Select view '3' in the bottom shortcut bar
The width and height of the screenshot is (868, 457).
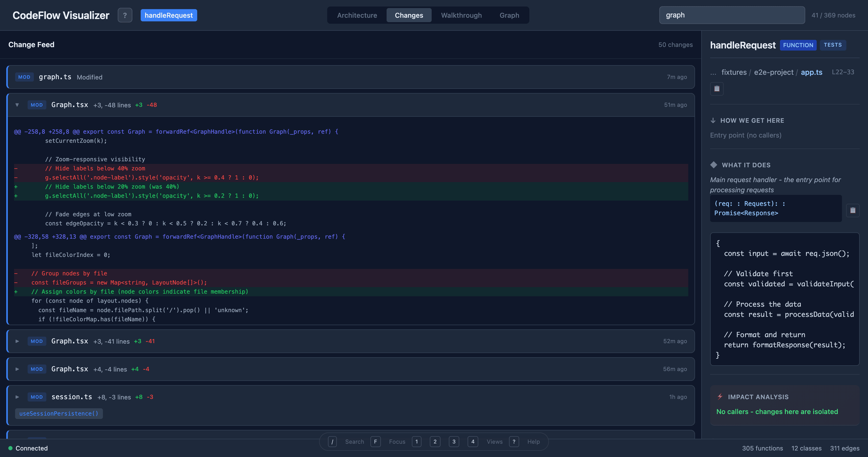[x=454, y=441]
